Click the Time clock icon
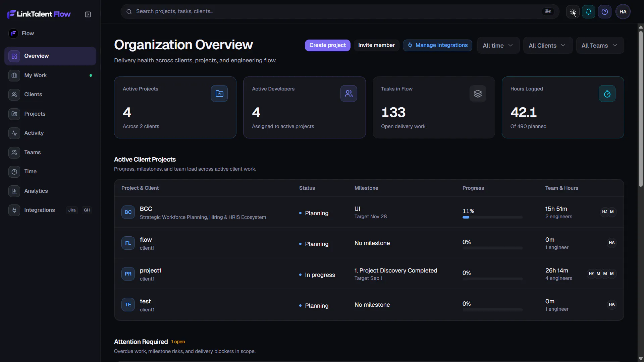The height and width of the screenshot is (362, 644). click(14, 172)
